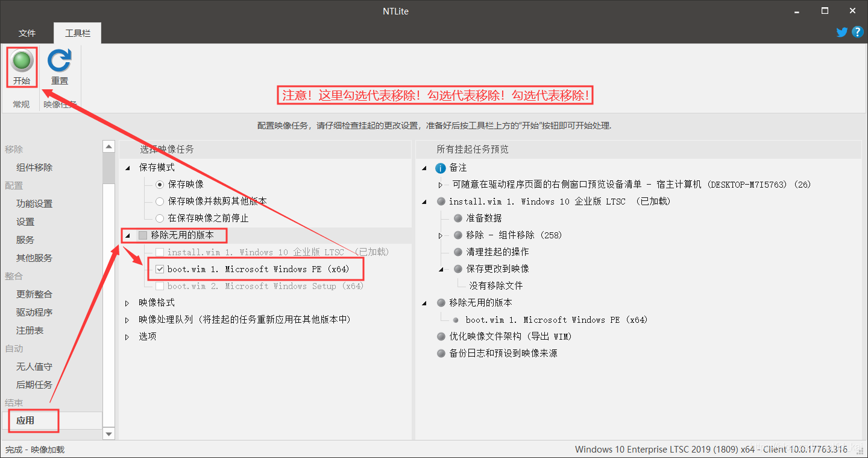Click gray status dot beside install.wim task
The width and height of the screenshot is (868, 458).
(x=441, y=202)
